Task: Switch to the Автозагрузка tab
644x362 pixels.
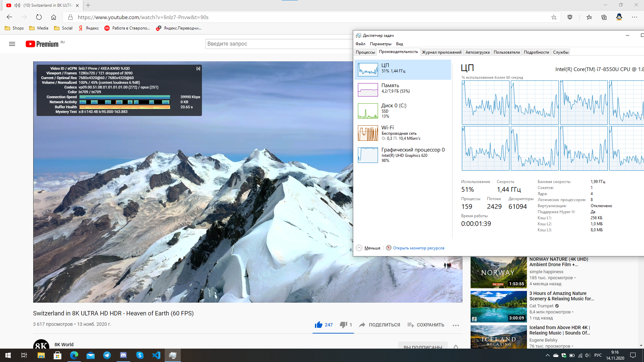Action: [x=477, y=52]
